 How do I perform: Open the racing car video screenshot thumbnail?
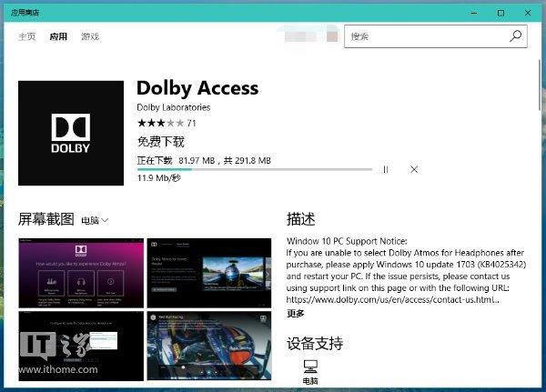[209, 273]
